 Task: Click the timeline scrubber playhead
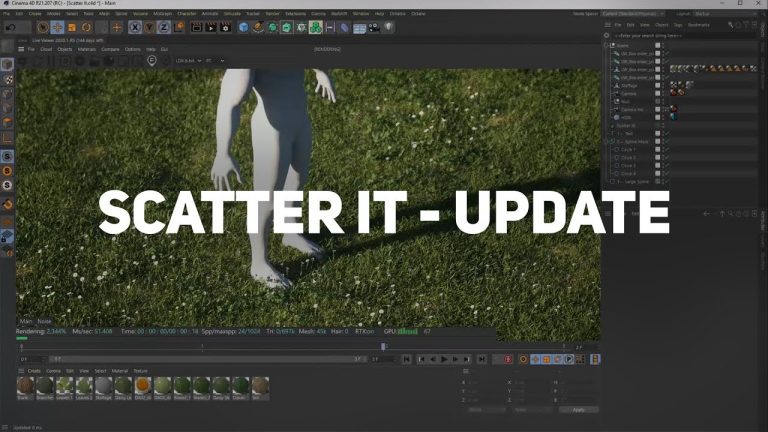point(382,347)
